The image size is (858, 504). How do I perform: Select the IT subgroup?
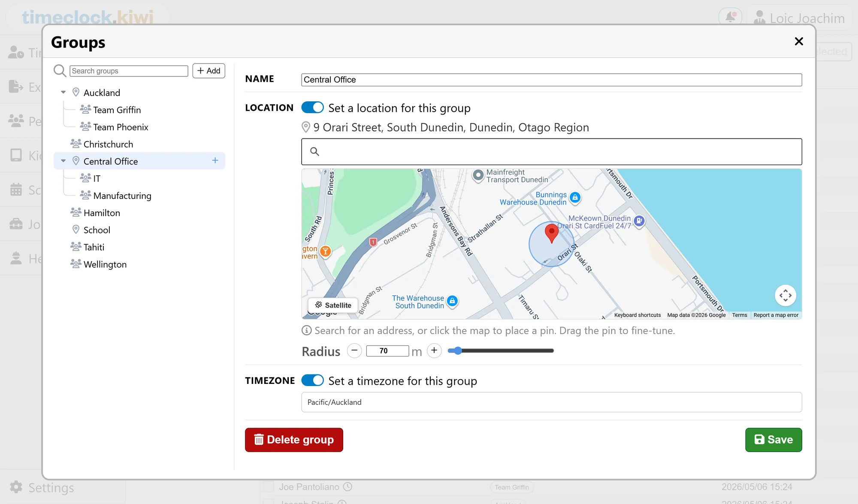point(97,178)
